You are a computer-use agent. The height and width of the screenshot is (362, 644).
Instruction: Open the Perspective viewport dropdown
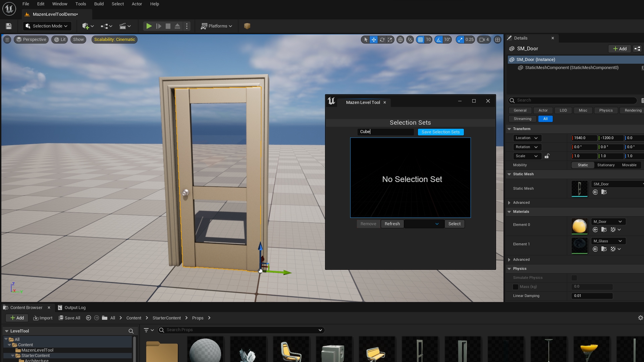[31, 40]
